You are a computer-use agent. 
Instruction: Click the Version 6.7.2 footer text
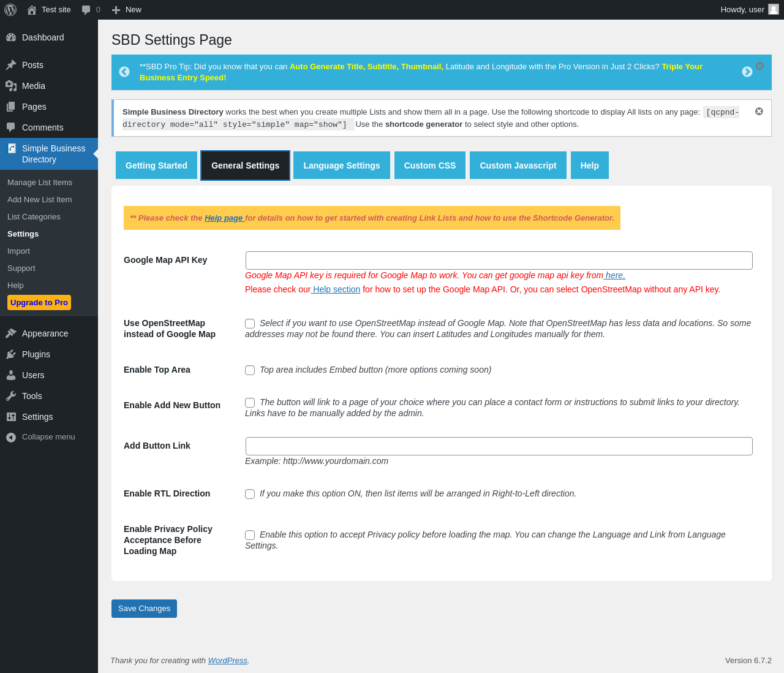pyautogui.click(x=748, y=661)
